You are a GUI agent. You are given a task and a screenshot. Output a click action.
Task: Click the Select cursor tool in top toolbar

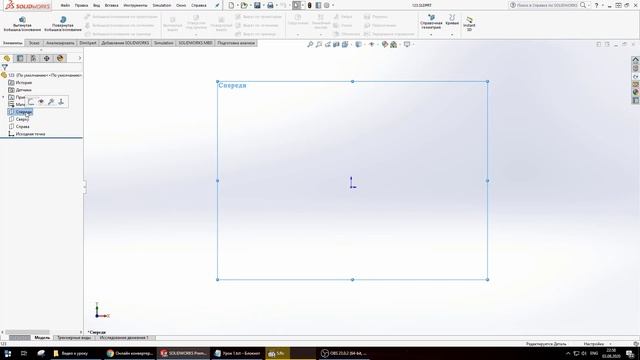pyautogui.click(x=297, y=5)
